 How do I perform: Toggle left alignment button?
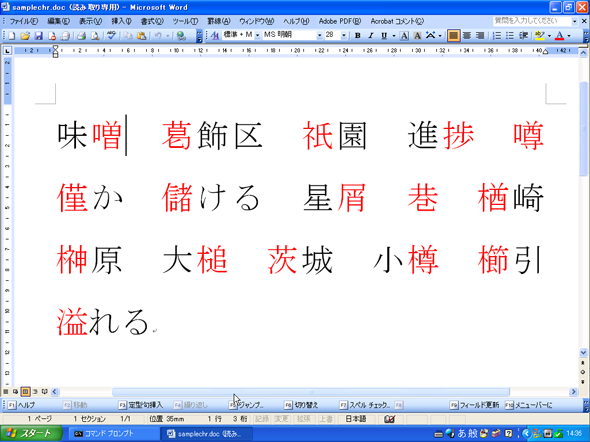point(453,36)
